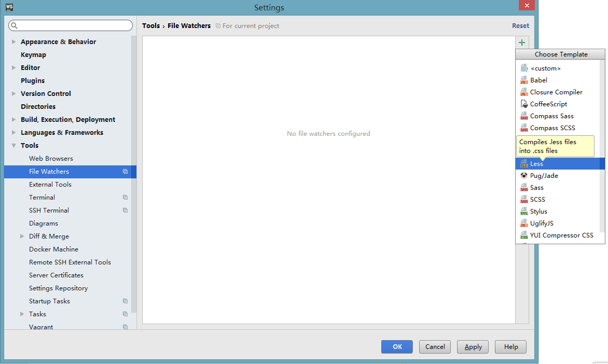Click the Cancel button
608x364 pixels.
click(435, 346)
